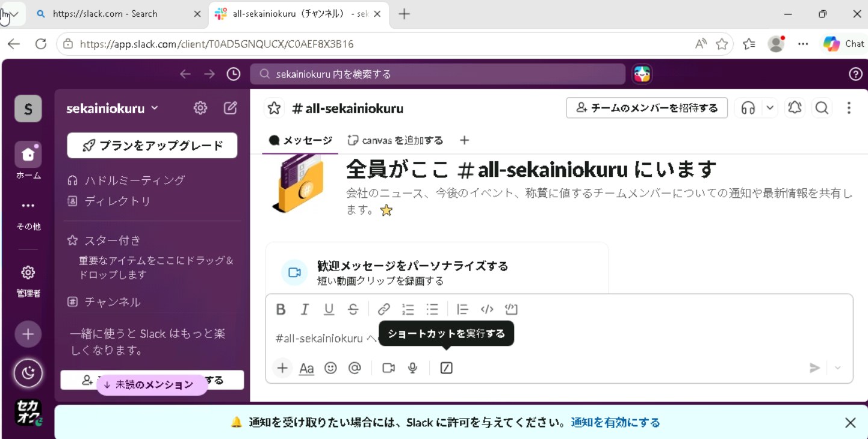Image resolution: width=868 pixels, height=439 pixels.
Task: Mention someone with the @ icon
Action: pyautogui.click(x=355, y=368)
